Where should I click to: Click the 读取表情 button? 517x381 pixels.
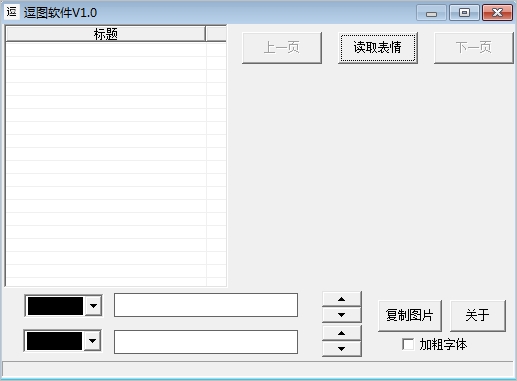coord(378,48)
